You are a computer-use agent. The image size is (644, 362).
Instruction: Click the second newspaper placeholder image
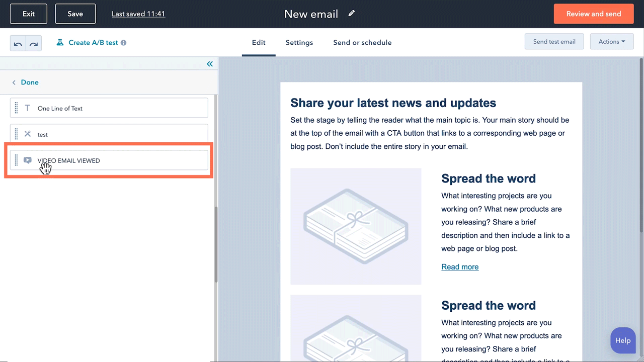[356, 328]
